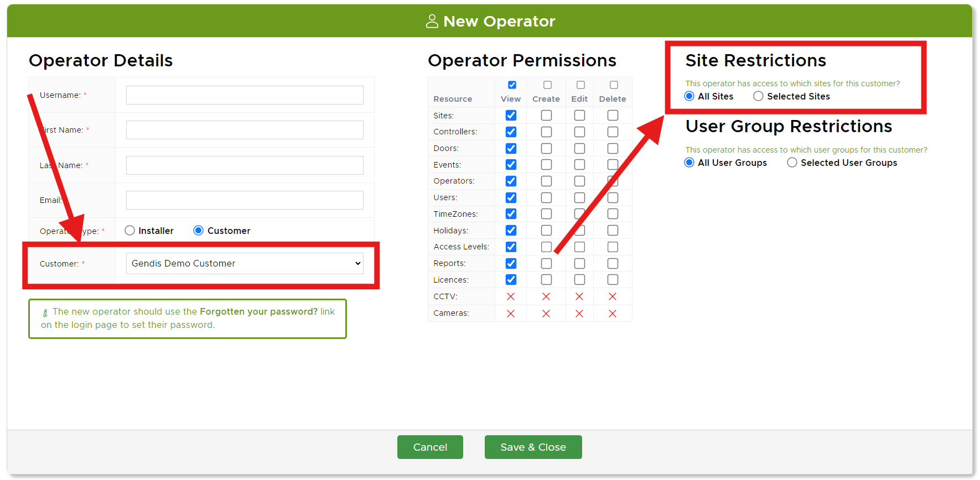Click the 'Operator Details' heading
The image size is (980, 480).
point(101,60)
